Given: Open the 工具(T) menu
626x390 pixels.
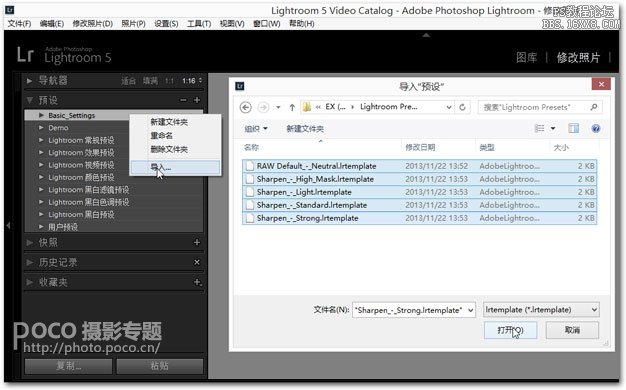Looking at the screenshot, I should coord(199,24).
